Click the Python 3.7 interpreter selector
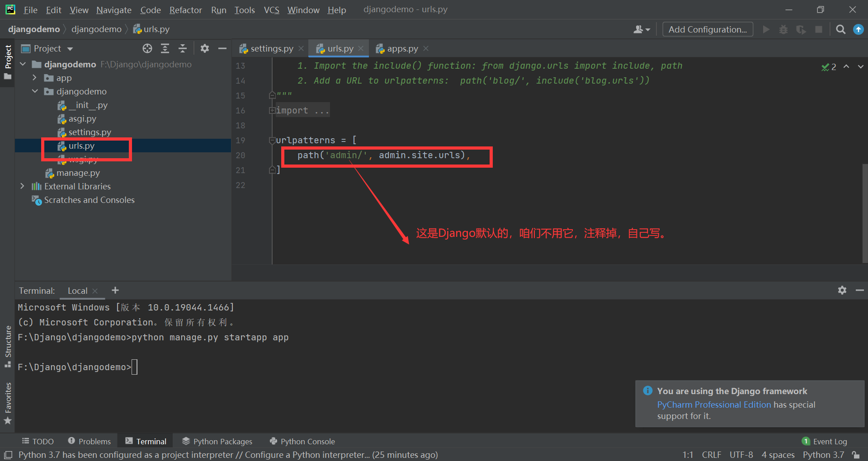 pos(823,455)
